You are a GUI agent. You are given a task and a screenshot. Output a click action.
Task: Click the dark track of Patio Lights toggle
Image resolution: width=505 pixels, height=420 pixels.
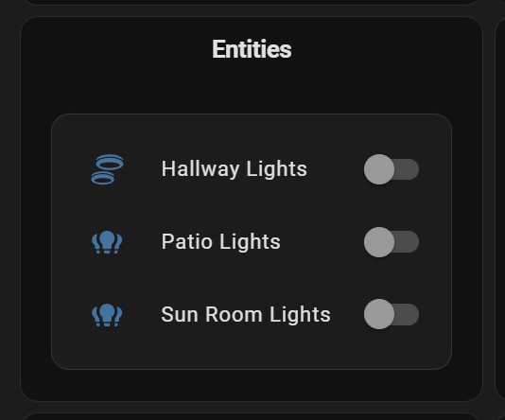[407, 242]
